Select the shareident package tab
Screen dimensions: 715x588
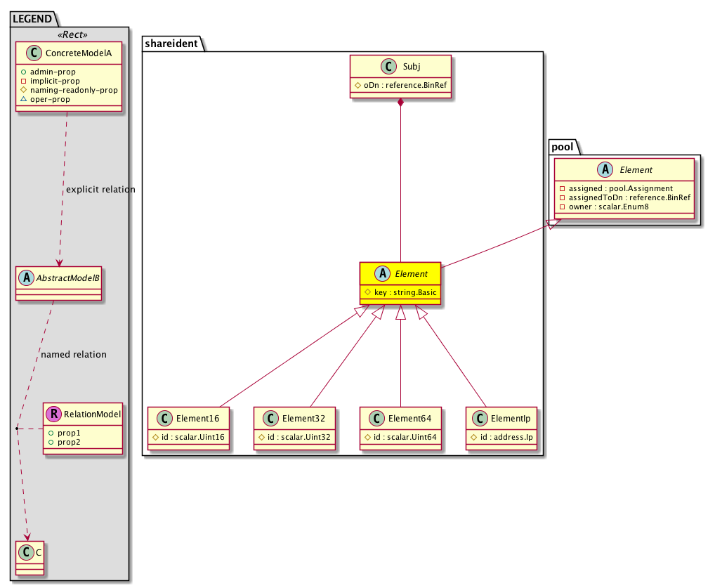(x=172, y=44)
